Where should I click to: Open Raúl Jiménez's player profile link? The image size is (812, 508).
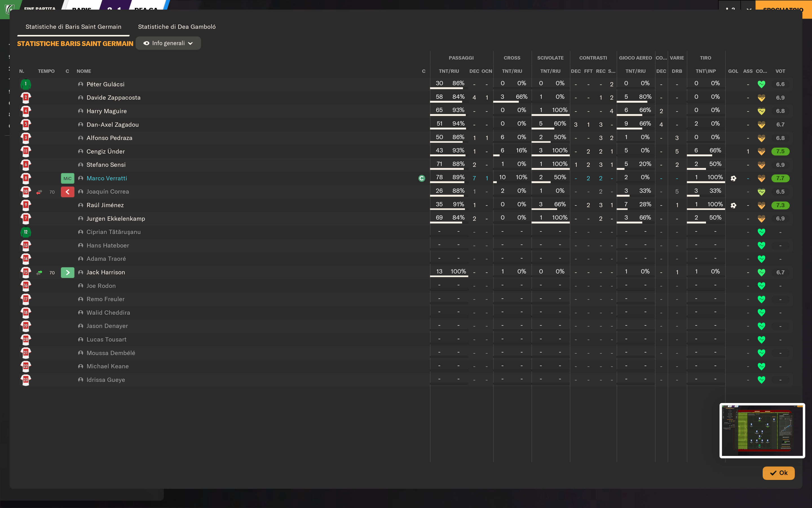105,205
